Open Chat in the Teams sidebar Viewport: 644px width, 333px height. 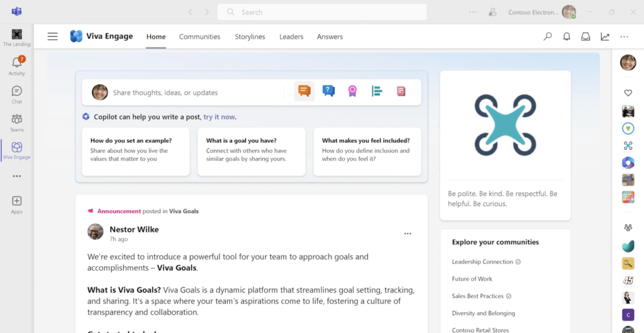17,94
